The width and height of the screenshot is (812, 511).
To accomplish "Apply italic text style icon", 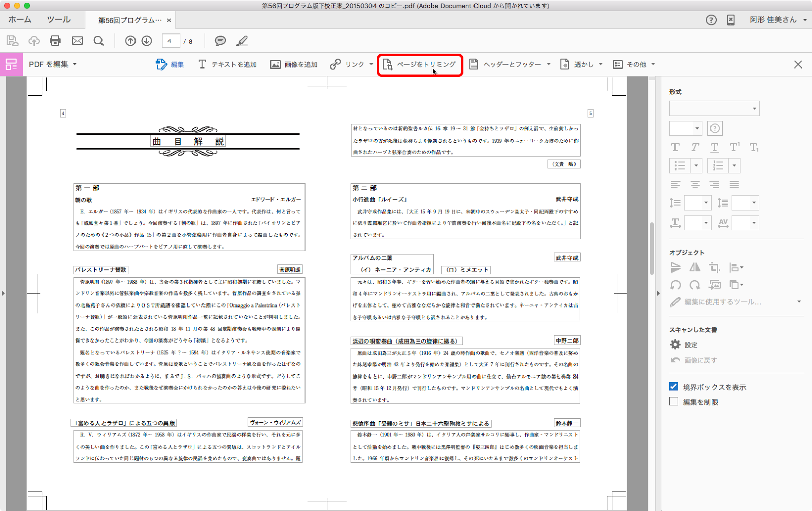I will click(x=695, y=147).
